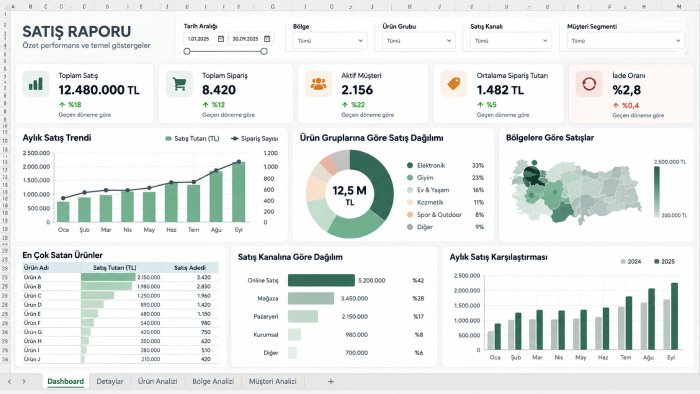Screen dimensions: 700x394
Task: Click the Ürün Adı column header
Action: click(x=51, y=268)
